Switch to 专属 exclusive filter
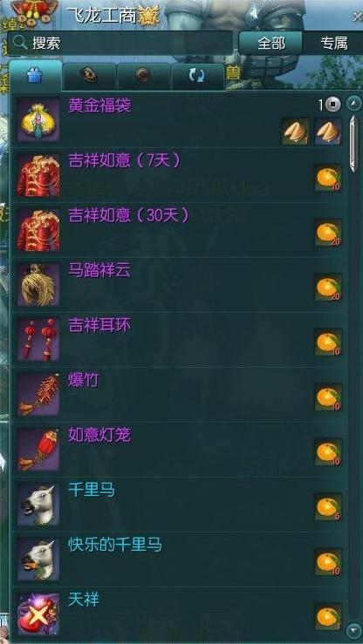The image size is (363, 644). click(334, 43)
